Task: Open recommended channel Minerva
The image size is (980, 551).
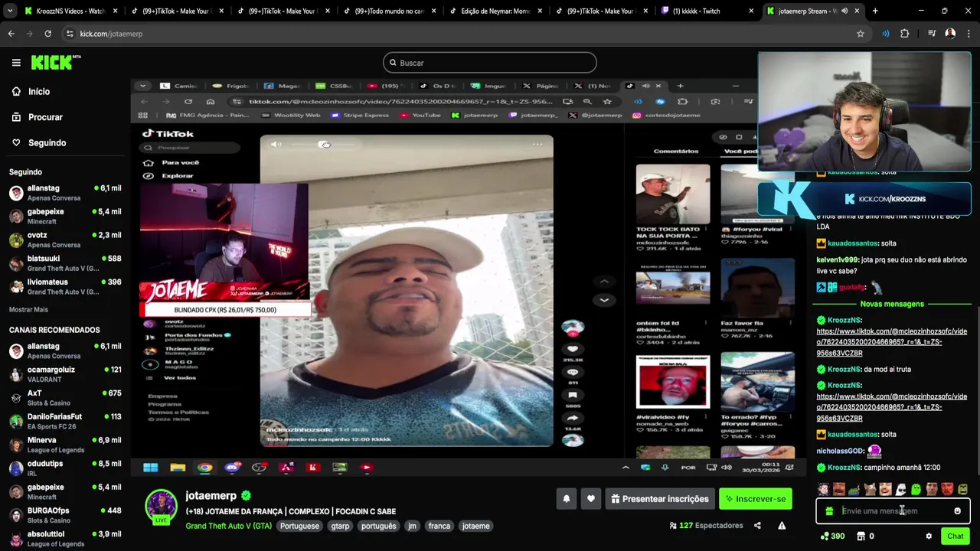Action: (65, 445)
